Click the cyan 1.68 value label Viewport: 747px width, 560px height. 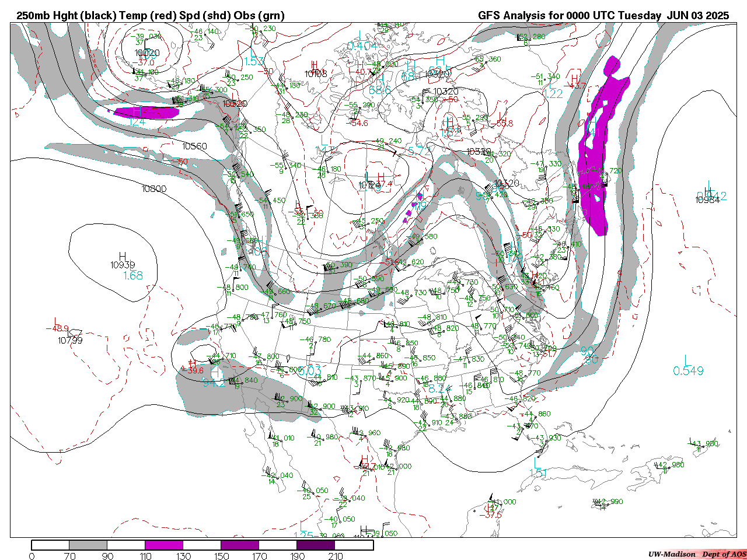click(132, 275)
